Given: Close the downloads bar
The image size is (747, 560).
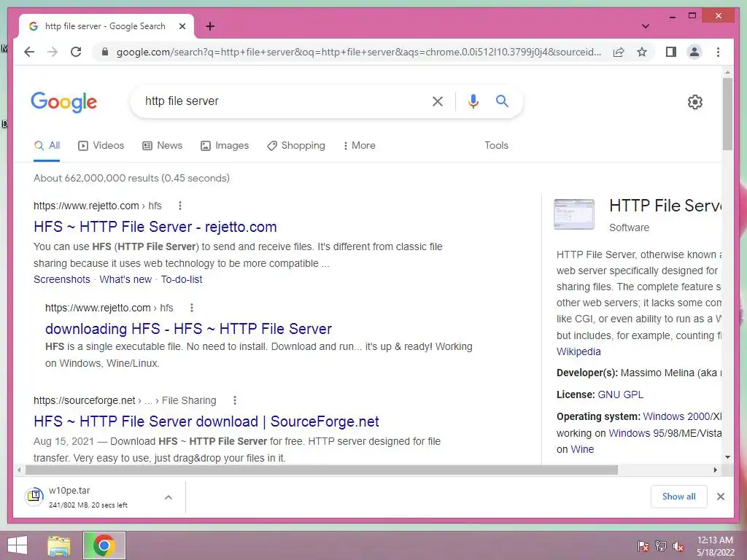Looking at the screenshot, I should pyautogui.click(x=720, y=497).
